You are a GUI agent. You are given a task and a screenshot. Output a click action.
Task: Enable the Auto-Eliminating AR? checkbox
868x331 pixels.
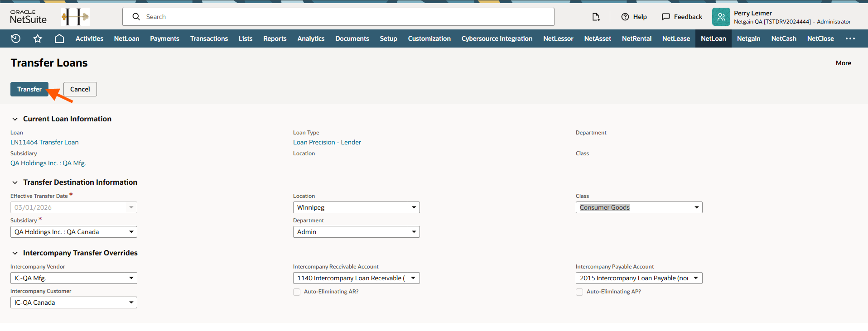pos(297,292)
